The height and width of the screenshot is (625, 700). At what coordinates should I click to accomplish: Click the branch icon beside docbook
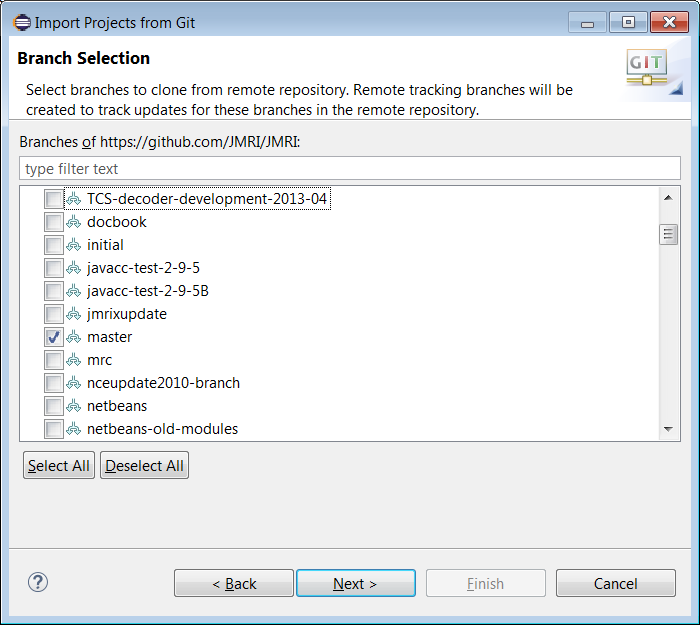[x=74, y=222]
